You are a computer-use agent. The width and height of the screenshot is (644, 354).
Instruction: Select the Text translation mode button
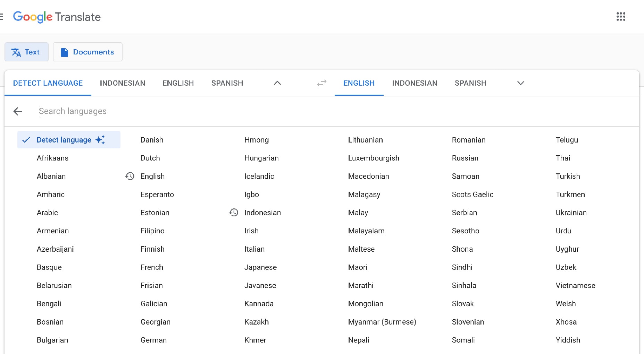(x=26, y=52)
